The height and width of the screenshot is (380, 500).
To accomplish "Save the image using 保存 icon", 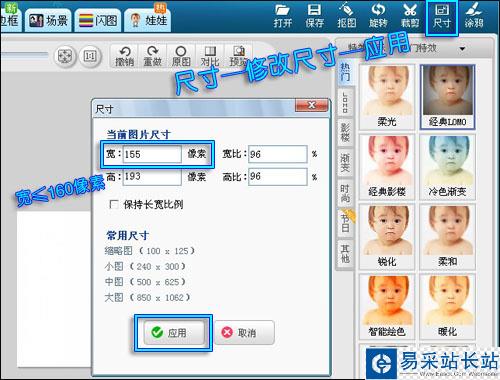I will [x=315, y=16].
